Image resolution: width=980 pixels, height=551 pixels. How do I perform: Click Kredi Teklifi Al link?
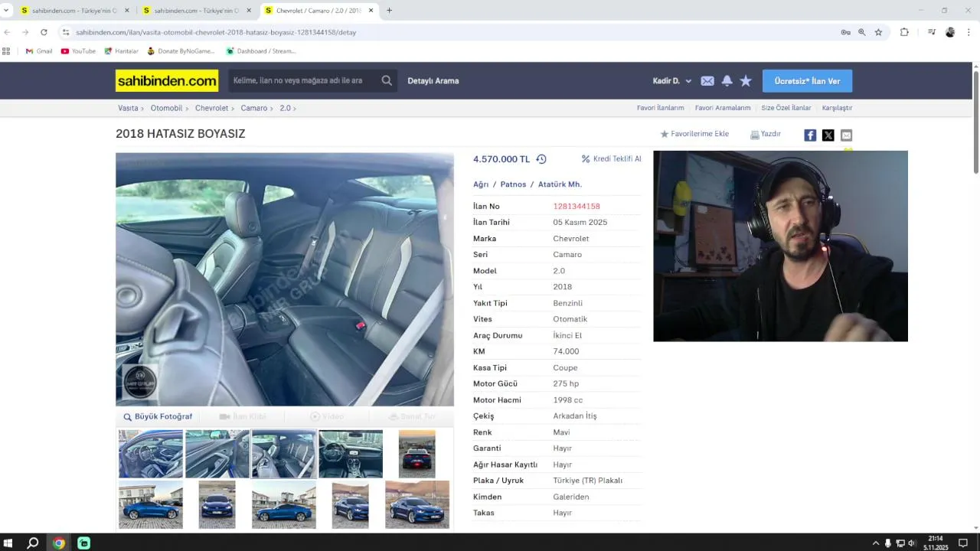pos(612,159)
